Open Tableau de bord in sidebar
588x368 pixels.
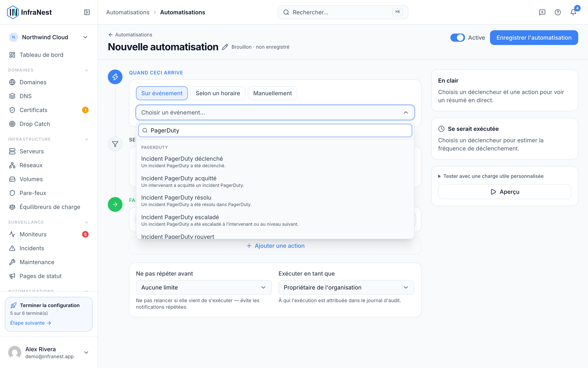pos(49,55)
